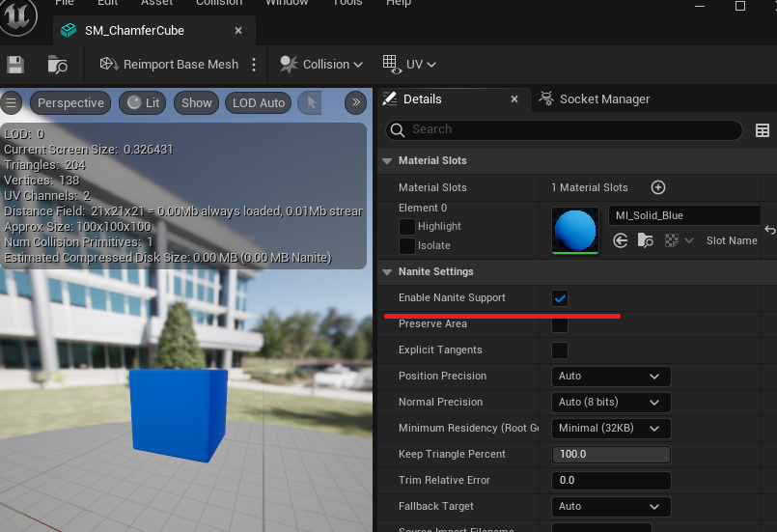This screenshot has height=532, width=777.
Task: Open the Collision menu in menu bar
Action: point(219,3)
